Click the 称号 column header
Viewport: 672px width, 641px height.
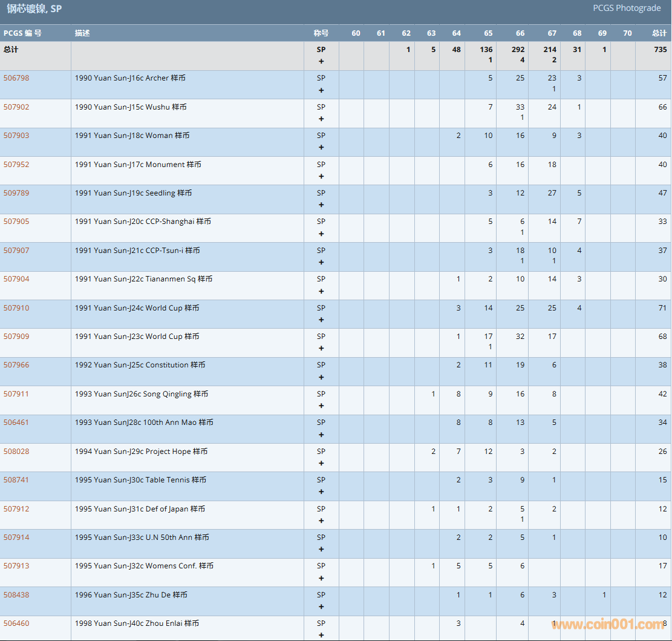321,33
